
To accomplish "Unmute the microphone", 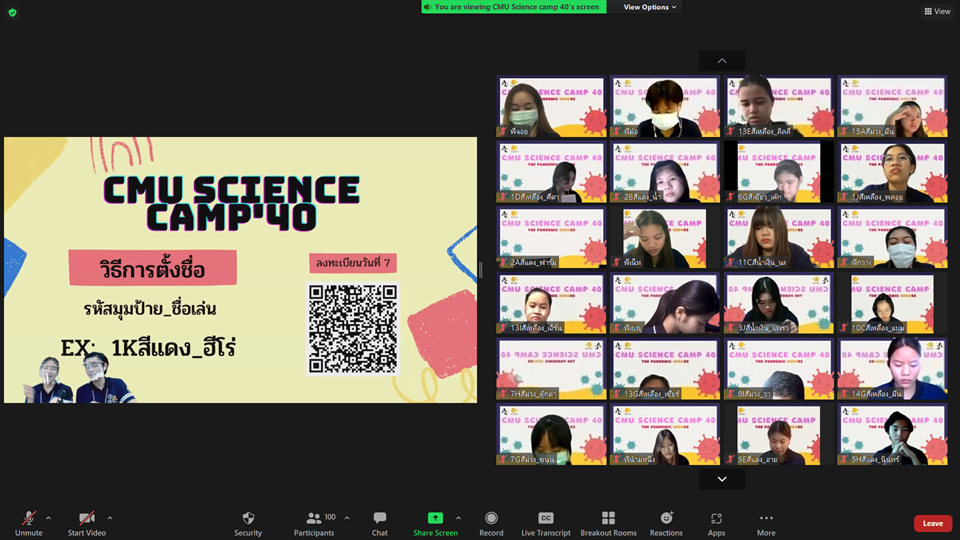I will [29, 518].
